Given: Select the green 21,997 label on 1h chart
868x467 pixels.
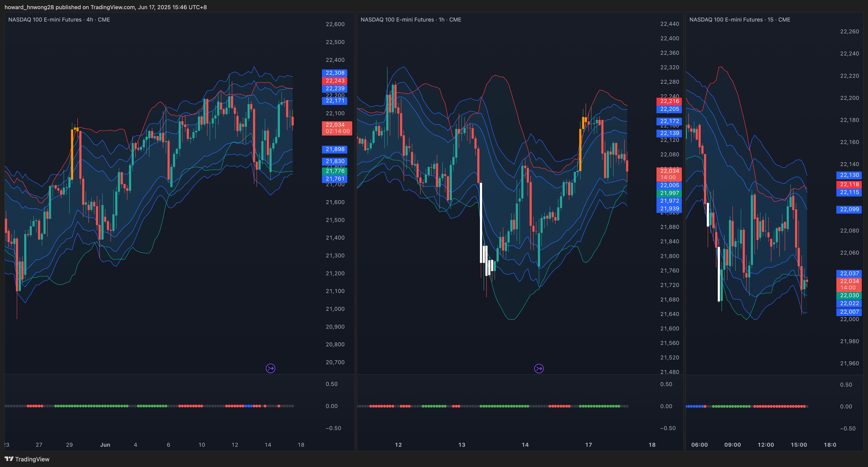Looking at the screenshot, I should click(669, 193).
